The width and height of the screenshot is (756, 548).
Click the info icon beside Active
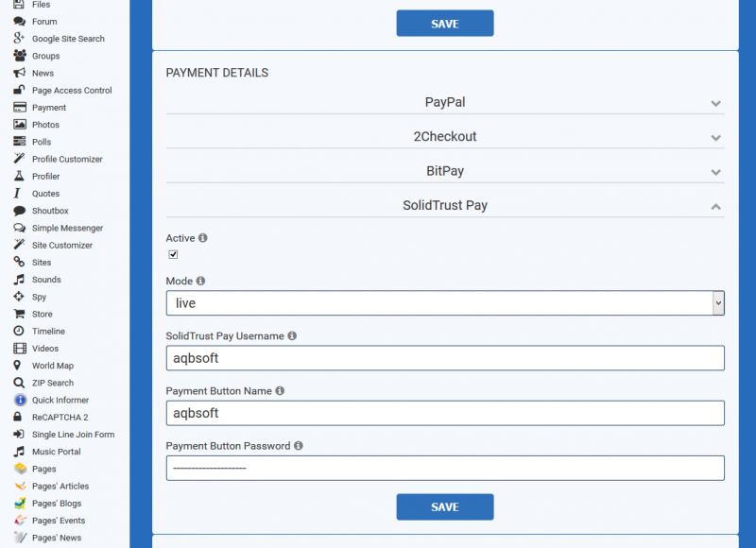pyautogui.click(x=203, y=237)
